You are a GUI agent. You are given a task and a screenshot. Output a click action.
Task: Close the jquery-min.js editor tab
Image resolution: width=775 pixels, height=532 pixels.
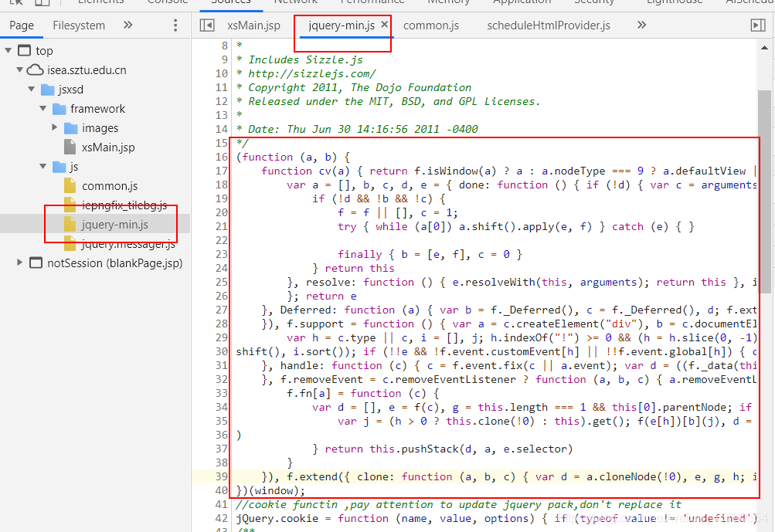pyautogui.click(x=384, y=25)
